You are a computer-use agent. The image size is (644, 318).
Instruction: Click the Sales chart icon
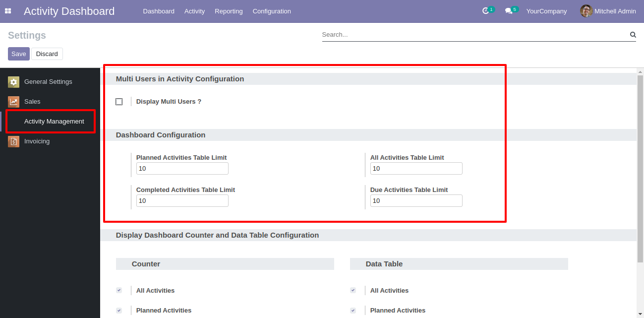pyautogui.click(x=13, y=102)
